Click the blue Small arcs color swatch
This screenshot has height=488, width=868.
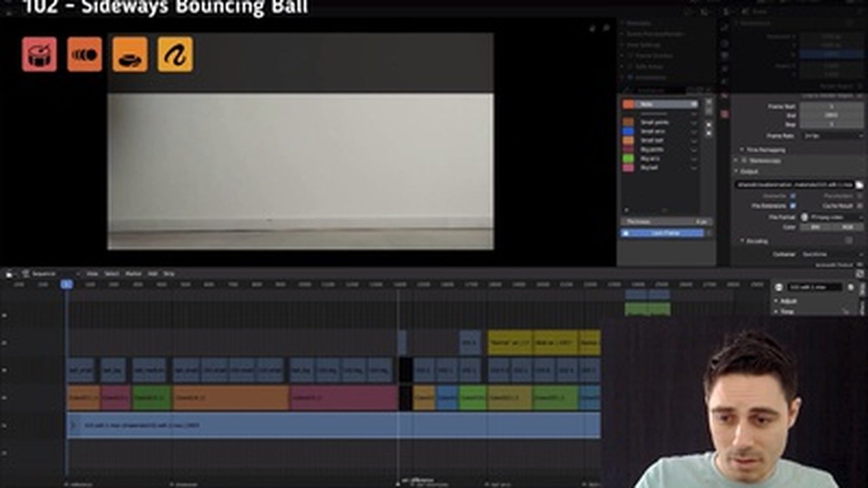[x=628, y=131]
